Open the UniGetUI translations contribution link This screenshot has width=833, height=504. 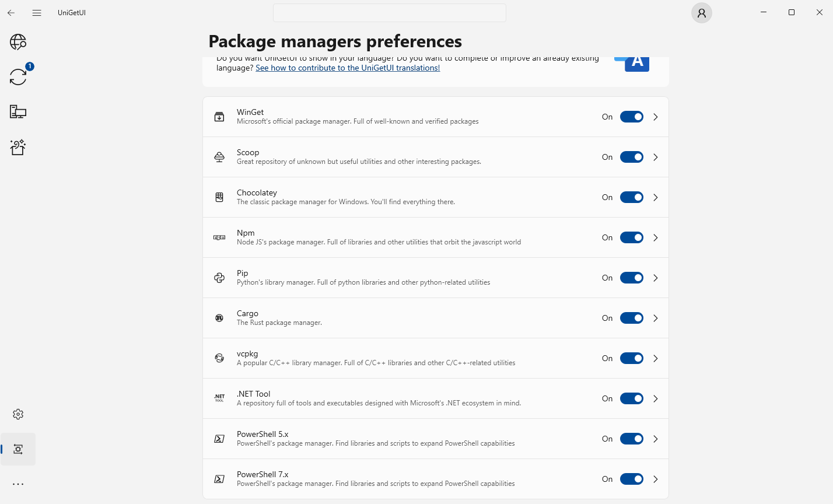point(348,68)
